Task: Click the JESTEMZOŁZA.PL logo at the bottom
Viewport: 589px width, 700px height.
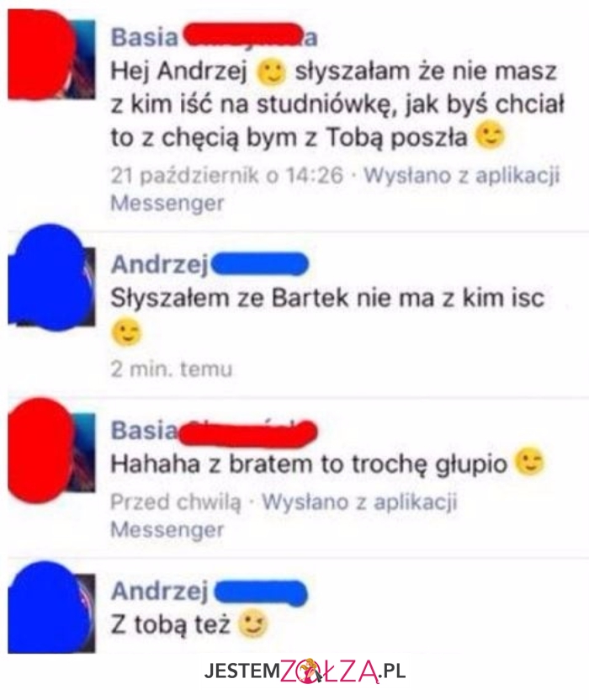Action: [305, 671]
